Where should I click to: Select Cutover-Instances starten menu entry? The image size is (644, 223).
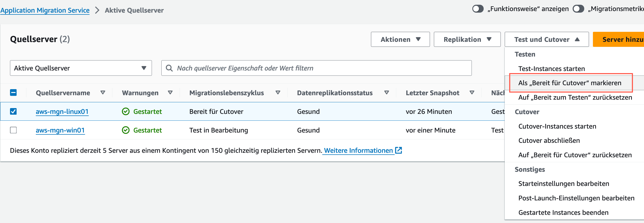[557, 126]
